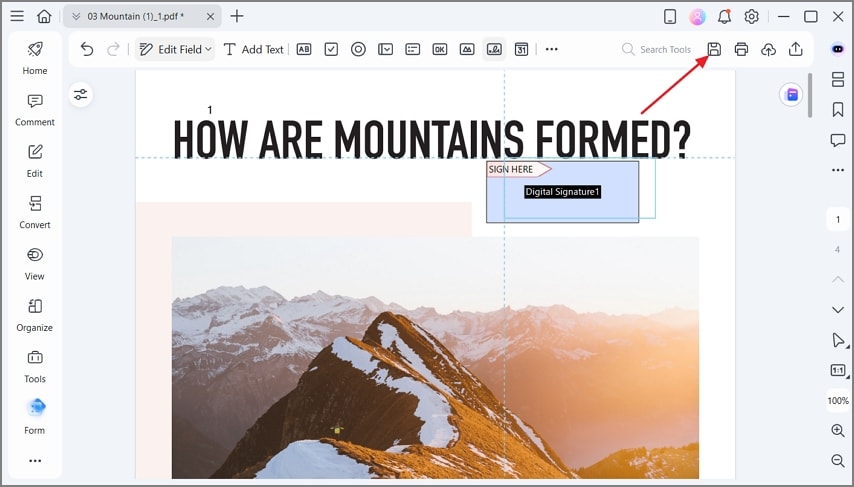Open the thumbnails panel icon
Viewport: 854px width, 487px height.
point(838,80)
